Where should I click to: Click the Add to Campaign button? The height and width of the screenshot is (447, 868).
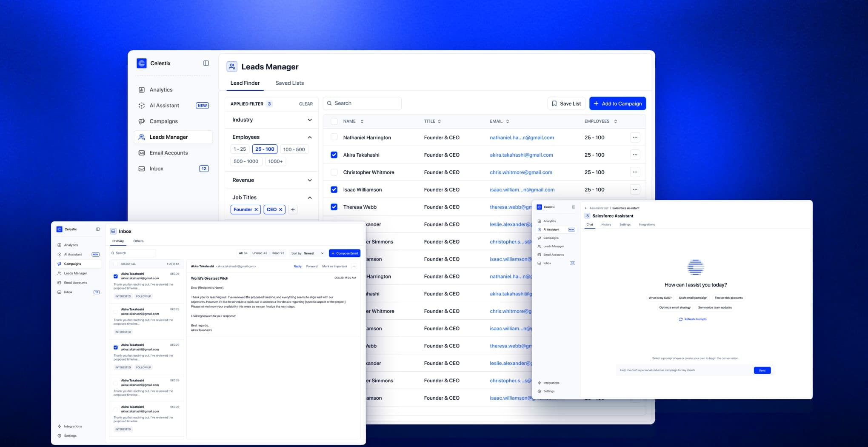pyautogui.click(x=617, y=103)
